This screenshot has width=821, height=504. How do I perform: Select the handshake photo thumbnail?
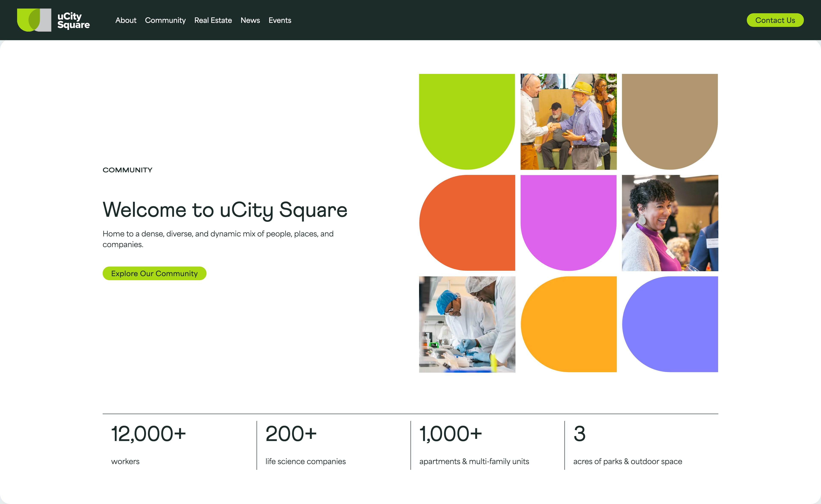point(568,122)
